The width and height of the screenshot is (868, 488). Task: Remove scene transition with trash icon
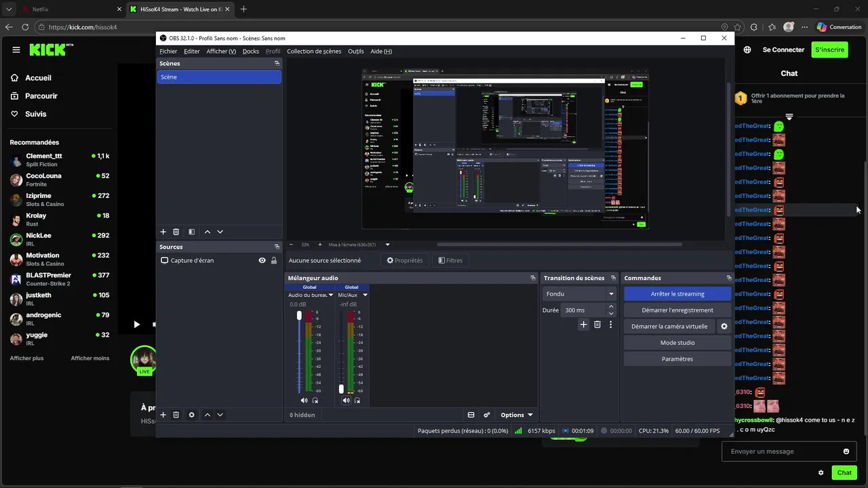597,325
